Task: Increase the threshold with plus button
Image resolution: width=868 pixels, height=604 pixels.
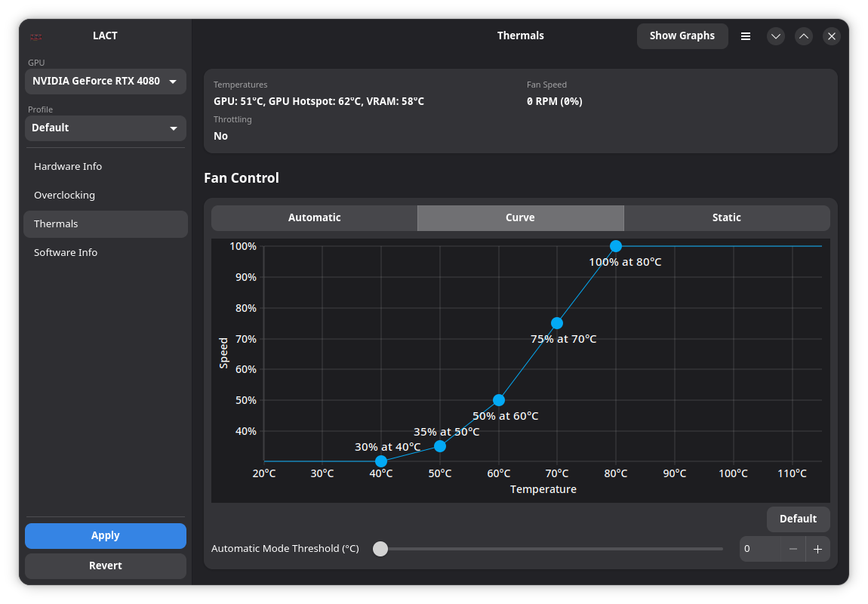Action: tap(817, 549)
